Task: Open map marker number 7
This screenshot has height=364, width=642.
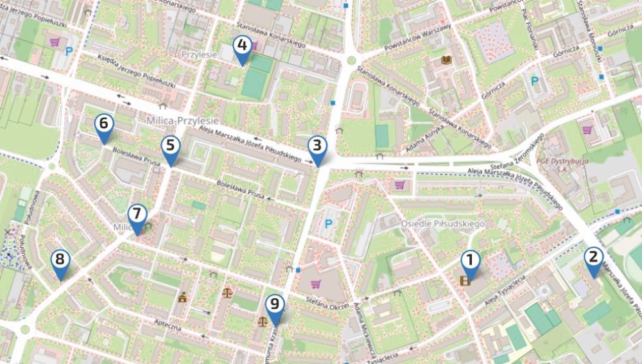Action: click(137, 216)
